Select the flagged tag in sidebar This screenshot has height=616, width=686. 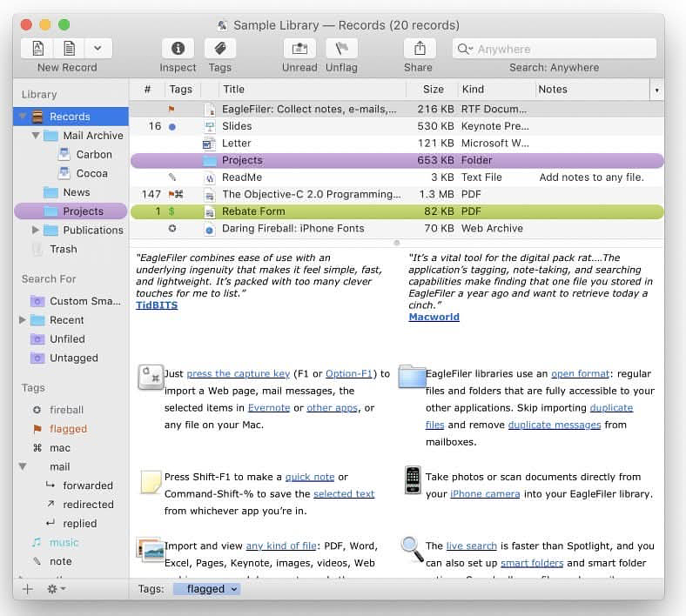67,429
